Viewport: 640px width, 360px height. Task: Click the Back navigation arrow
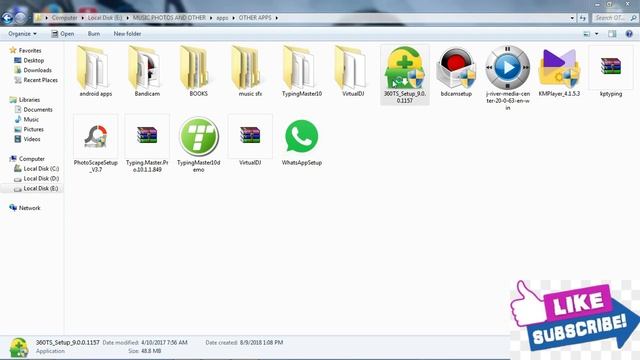(7, 18)
